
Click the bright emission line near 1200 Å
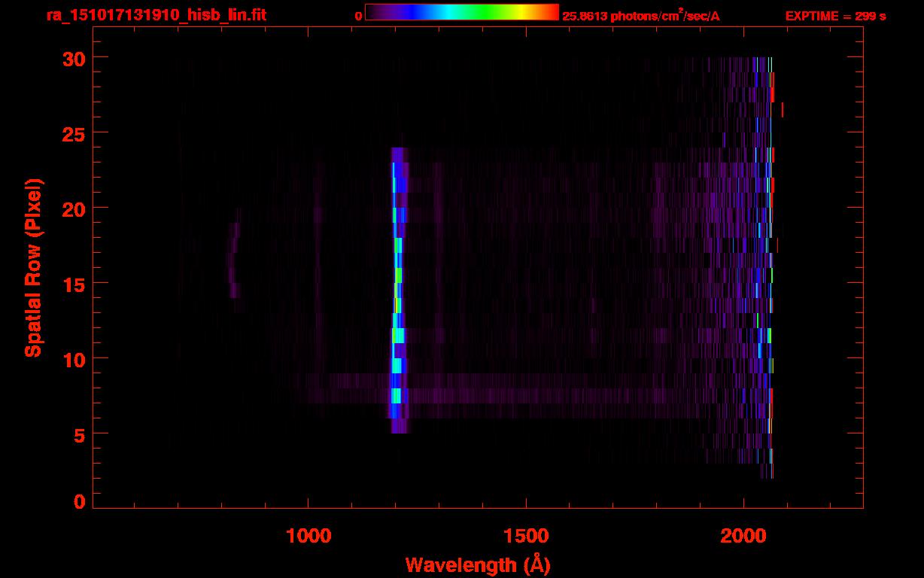tap(398, 290)
